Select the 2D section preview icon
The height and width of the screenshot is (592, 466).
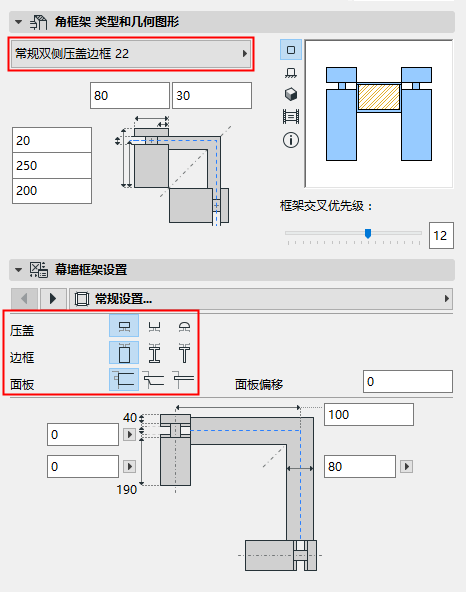point(291,50)
